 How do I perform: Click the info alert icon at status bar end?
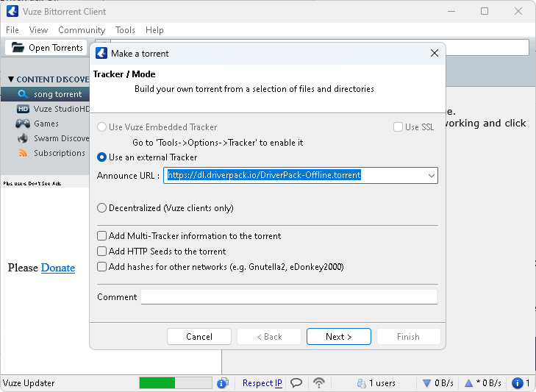517,383
